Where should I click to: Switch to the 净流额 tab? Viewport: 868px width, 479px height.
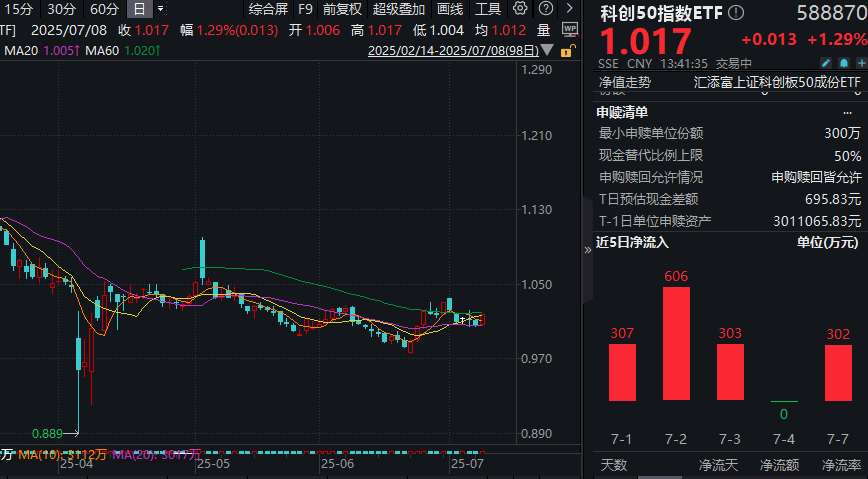(780, 464)
